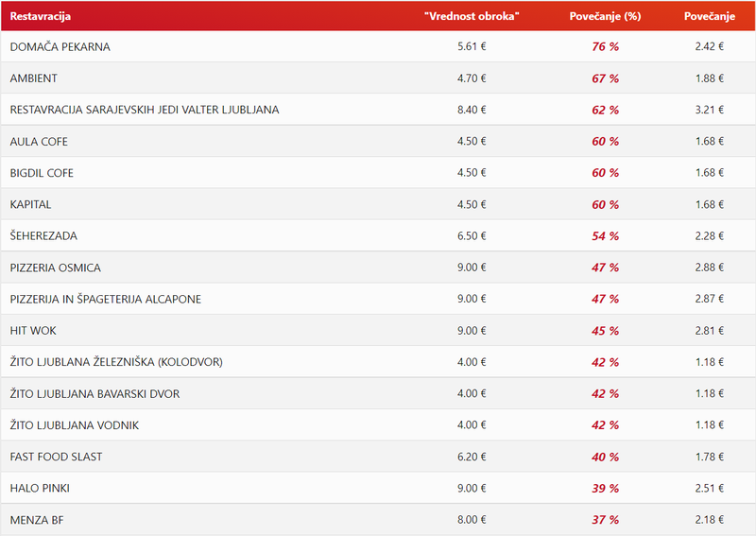Click 42 % in the ŽITO LJUBLJANA VODNIK row
The image size is (756, 536).
(605, 425)
